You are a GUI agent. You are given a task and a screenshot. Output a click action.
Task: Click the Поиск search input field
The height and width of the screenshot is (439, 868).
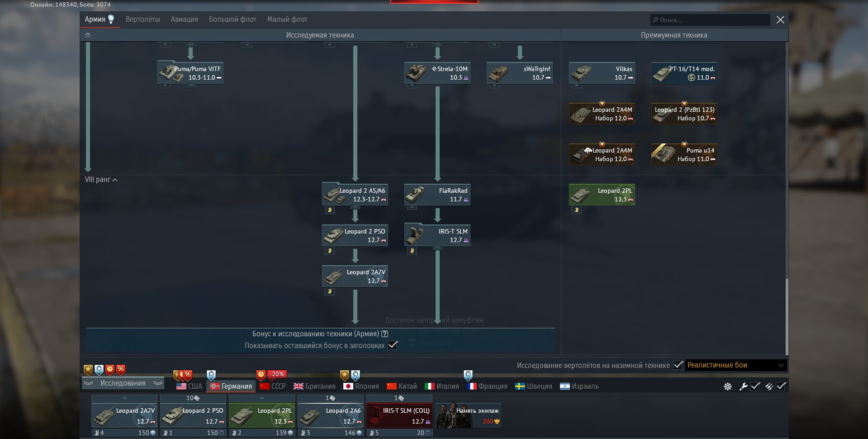pos(710,20)
